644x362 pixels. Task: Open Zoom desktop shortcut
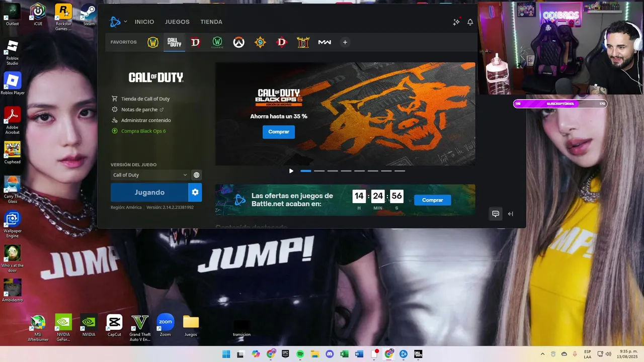pos(165,325)
